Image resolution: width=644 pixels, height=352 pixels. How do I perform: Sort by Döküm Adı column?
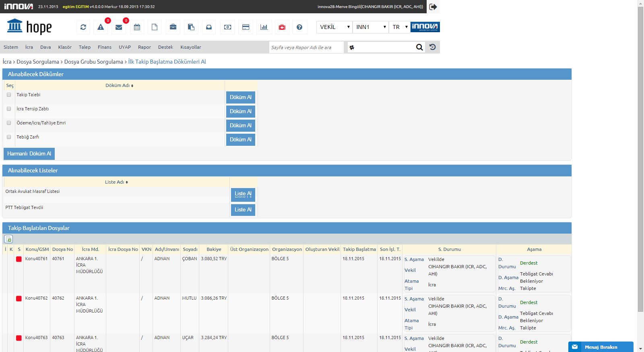coord(120,85)
